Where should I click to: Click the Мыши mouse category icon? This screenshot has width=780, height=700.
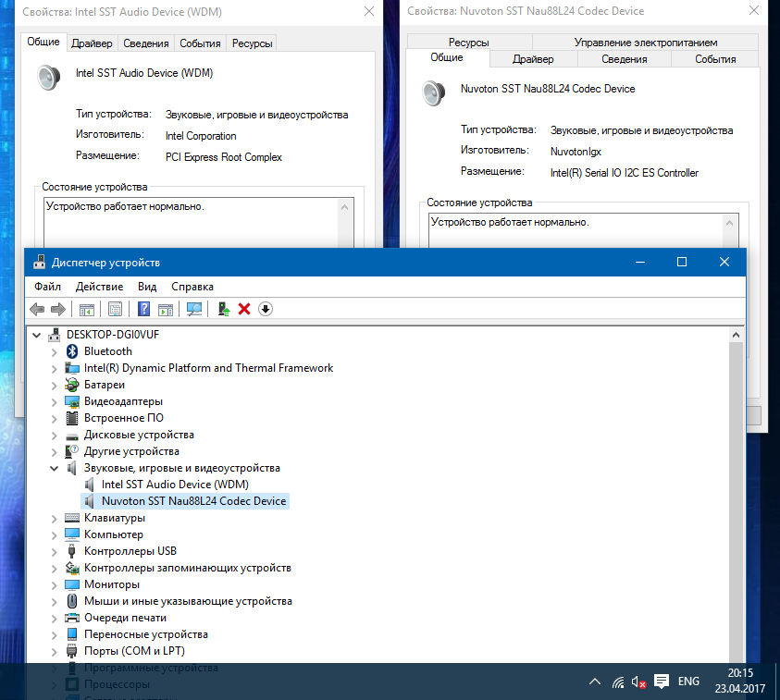[x=72, y=602]
